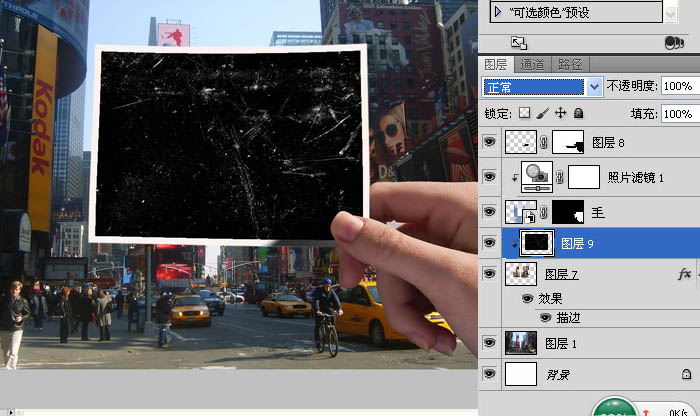Click the clip-to-layer icon below the presets list
The image size is (700, 416).
pyautogui.click(x=518, y=43)
